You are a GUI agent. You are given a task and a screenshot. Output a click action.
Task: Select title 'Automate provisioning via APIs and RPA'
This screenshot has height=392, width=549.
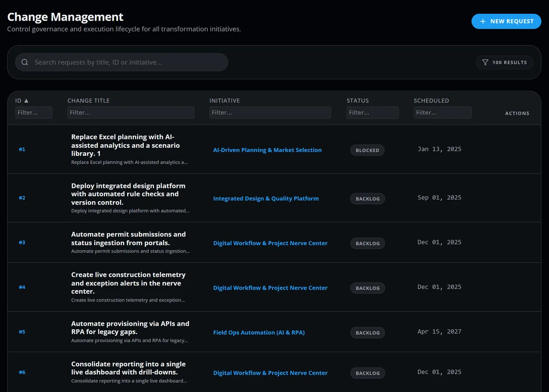pyautogui.click(x=130, y=328)
